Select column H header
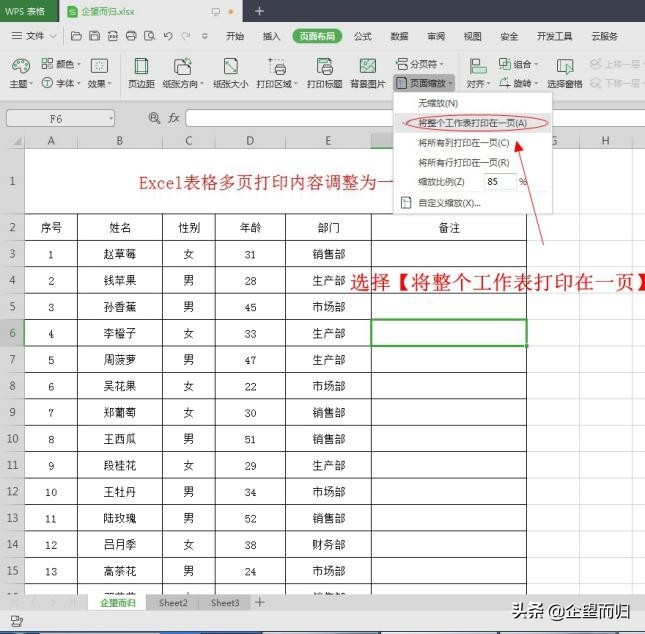645x634 pixels. 605,141
